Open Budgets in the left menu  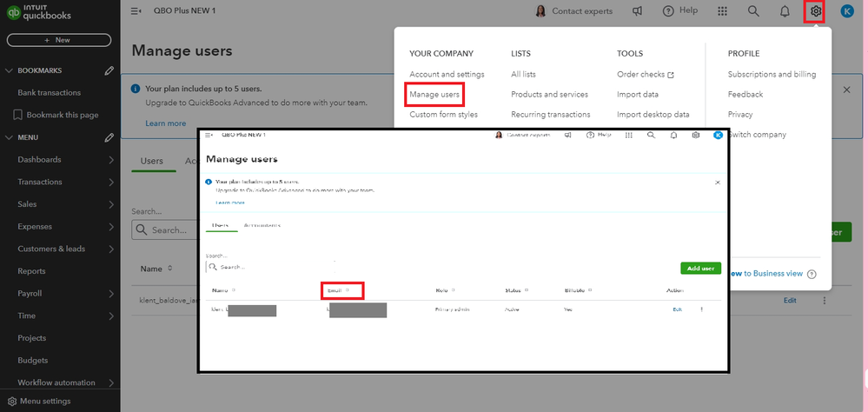tap(32, 361)
